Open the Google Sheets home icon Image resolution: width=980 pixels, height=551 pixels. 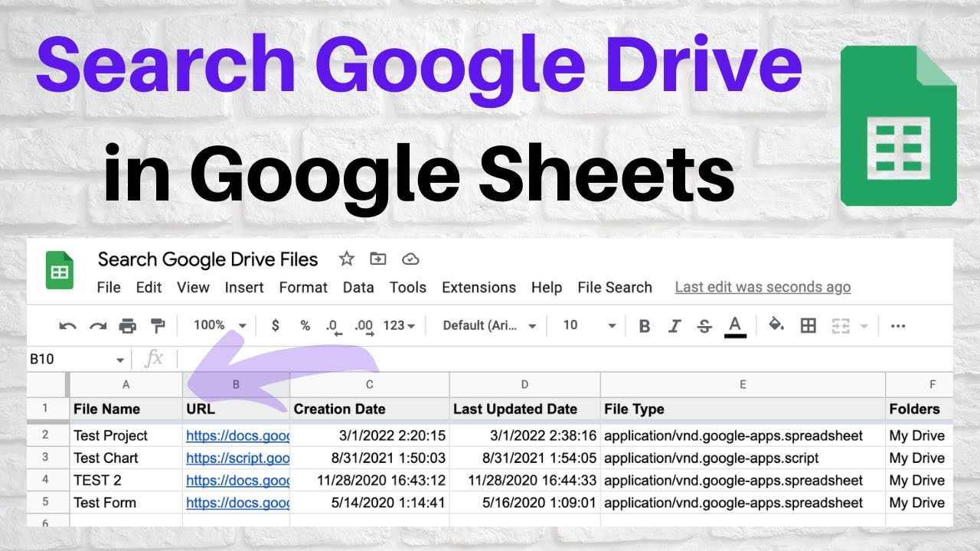coord(60,270)
